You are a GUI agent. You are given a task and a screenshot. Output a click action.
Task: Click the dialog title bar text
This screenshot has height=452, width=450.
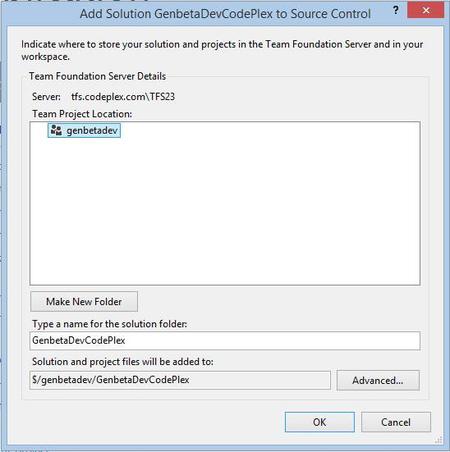[x=225, y=14]
